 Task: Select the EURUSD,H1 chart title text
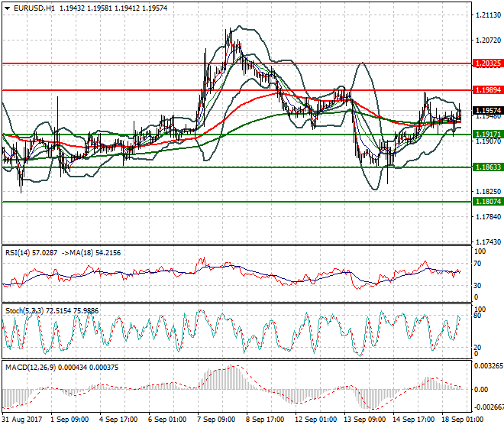pos(34,8)
